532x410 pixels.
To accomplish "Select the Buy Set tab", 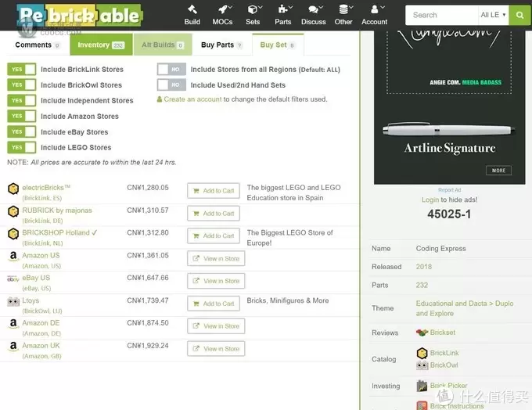I will tap(278, 45).
